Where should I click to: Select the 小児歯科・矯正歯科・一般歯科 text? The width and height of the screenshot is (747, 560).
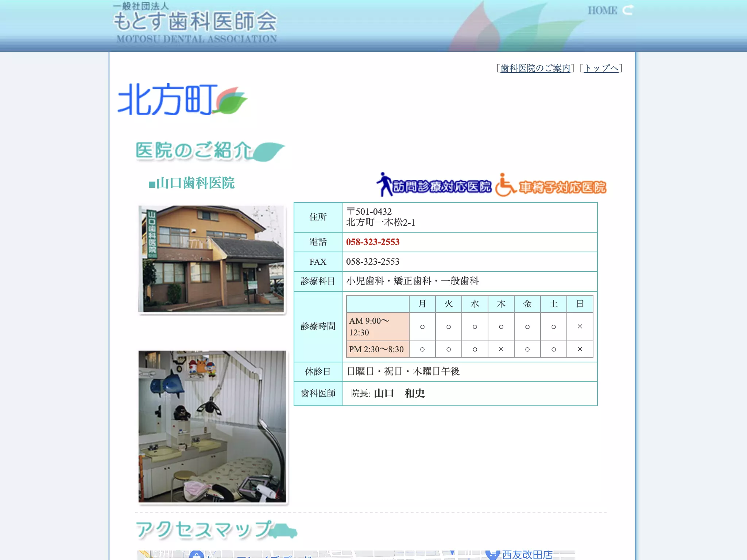click(x=413, y=281)
